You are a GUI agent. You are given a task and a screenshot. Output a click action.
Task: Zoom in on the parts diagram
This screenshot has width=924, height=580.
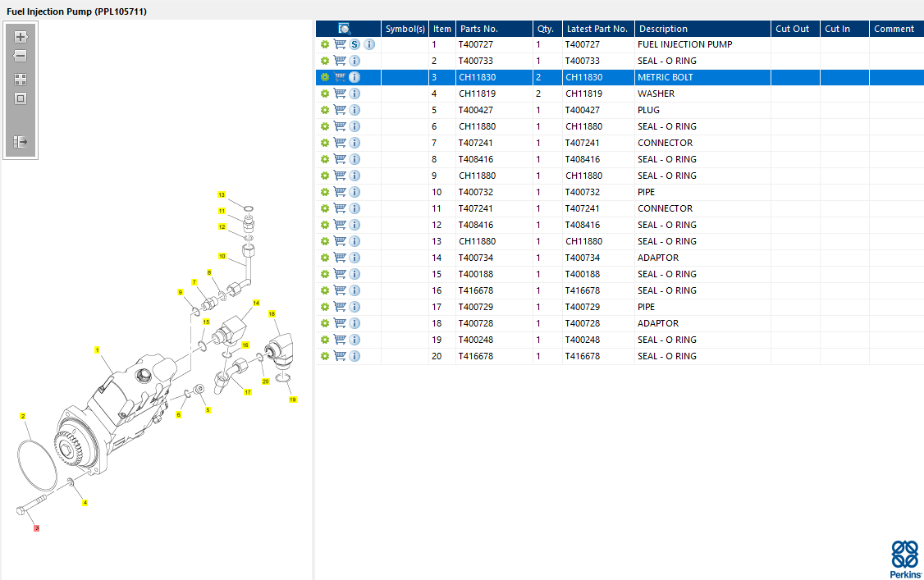coord(21,37)
